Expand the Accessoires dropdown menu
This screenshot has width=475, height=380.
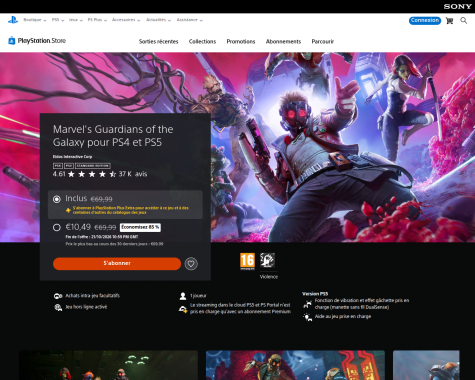(126, 20)
